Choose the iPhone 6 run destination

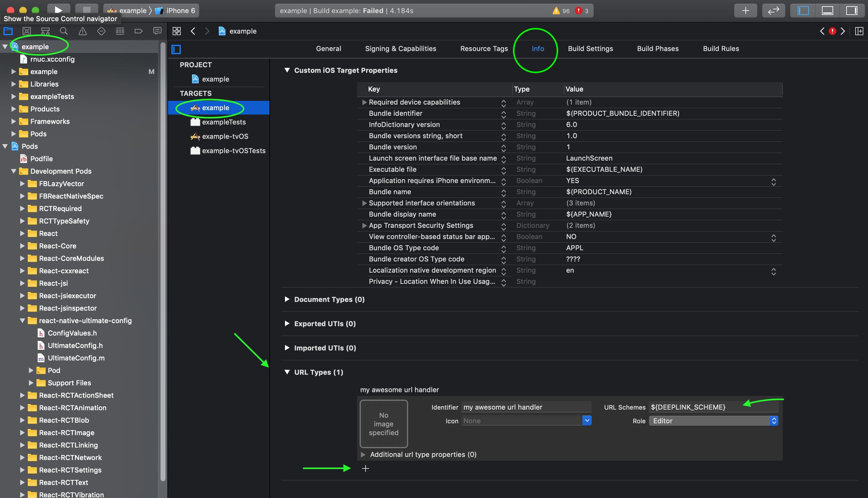point(175,11)
